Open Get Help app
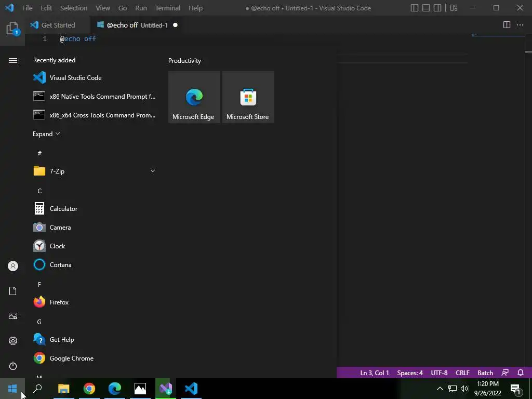The height and width of the screenshot is (399, 532). click(95, 340)
